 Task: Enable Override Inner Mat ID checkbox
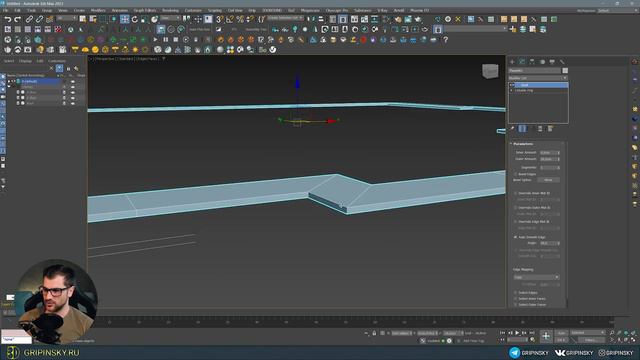pos(516,193)
